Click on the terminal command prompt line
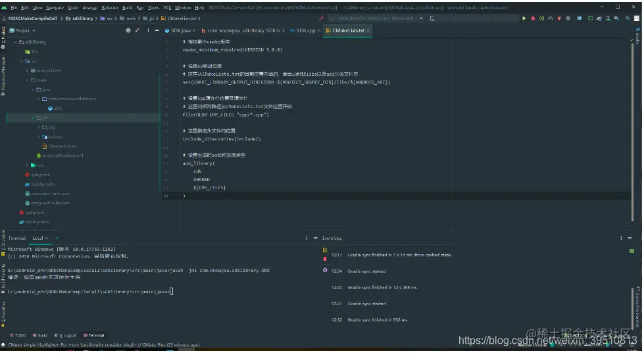 coord(90,291)
